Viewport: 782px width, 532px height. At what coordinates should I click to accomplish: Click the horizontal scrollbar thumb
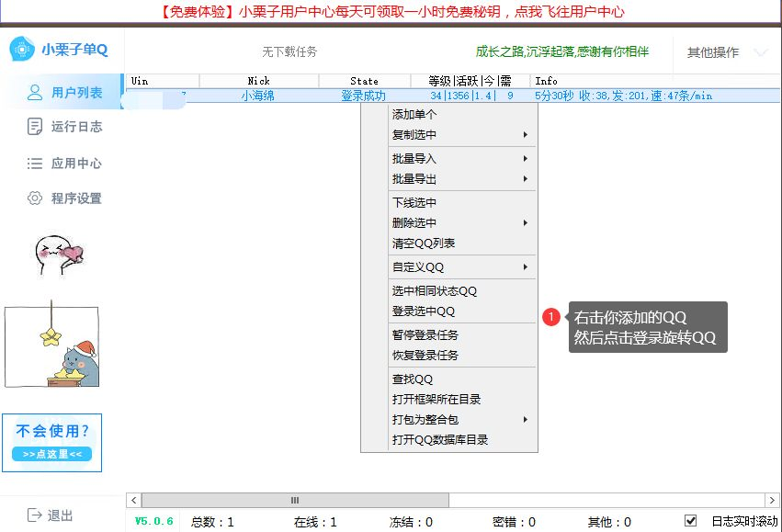click(295, 500)
